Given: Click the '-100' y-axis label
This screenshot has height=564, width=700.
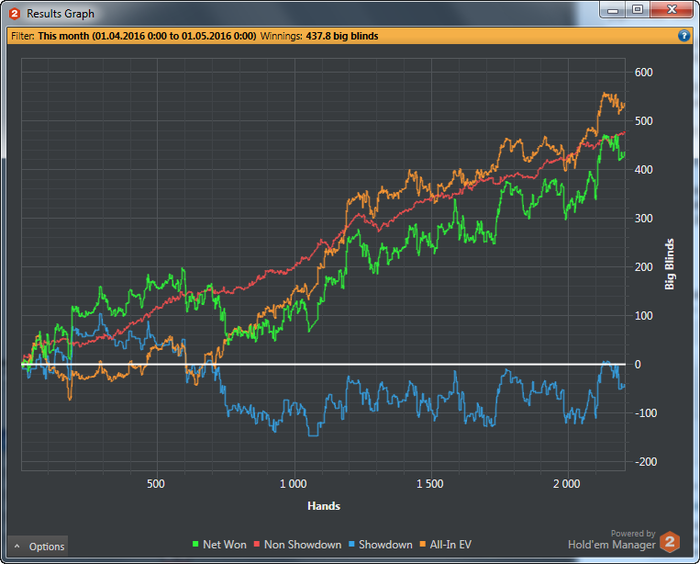Looking at the screenshot, I should point(646,413).
